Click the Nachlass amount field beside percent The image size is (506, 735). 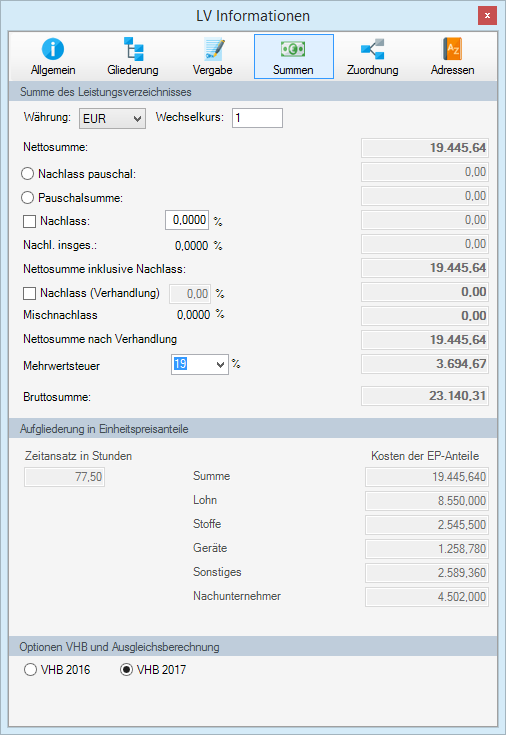[x=425, y=220]
